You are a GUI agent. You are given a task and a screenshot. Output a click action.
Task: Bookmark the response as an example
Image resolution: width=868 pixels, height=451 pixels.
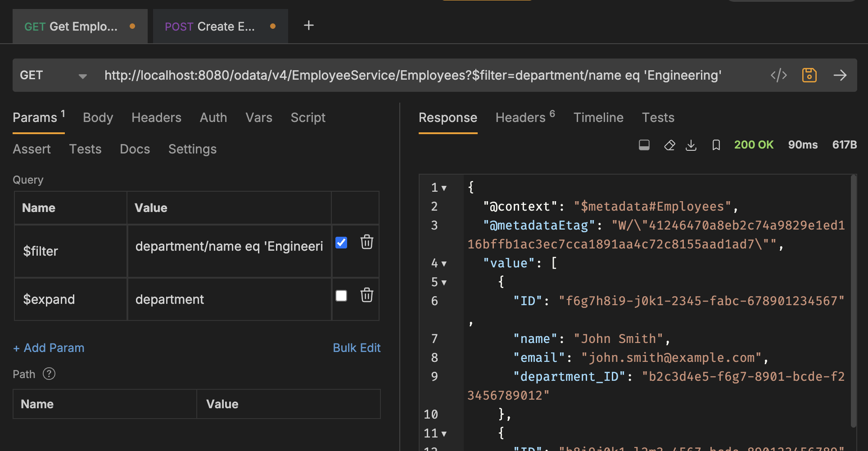[716, 145]
